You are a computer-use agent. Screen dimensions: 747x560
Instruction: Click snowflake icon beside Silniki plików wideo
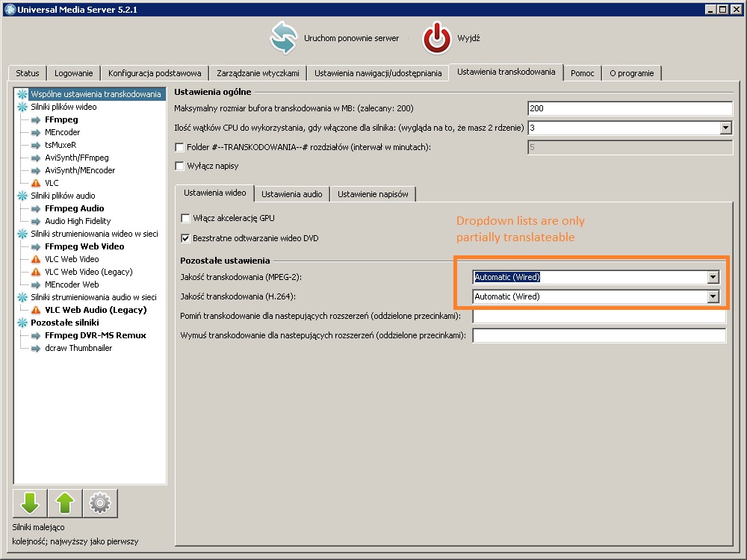coord(22,107)
